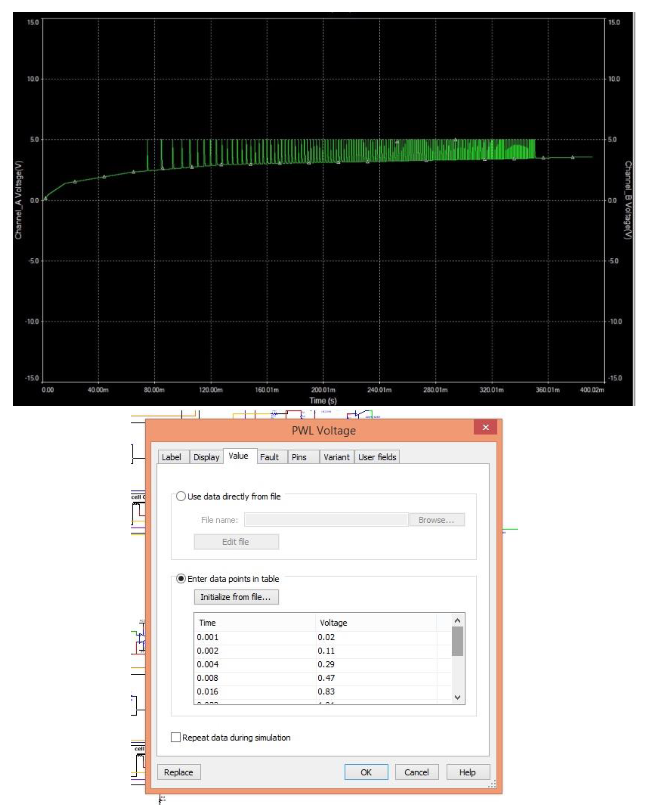Click the Replace button

coord(178,772)
